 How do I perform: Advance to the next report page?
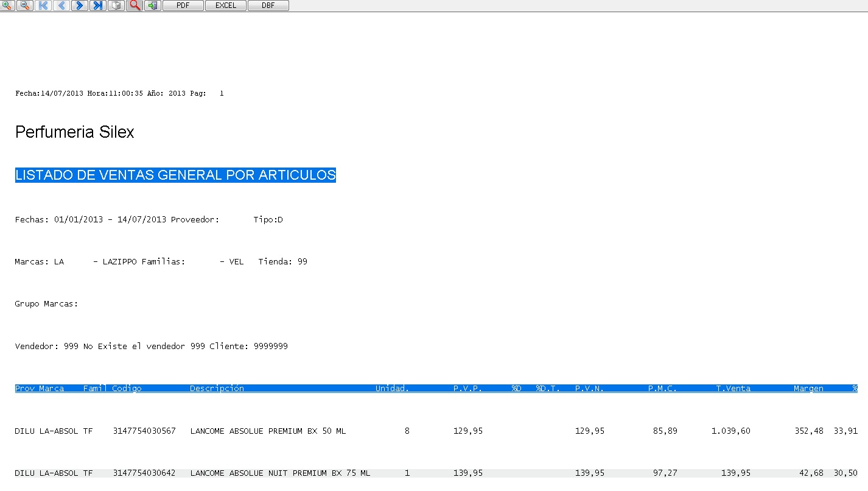(x=80, y=5)
